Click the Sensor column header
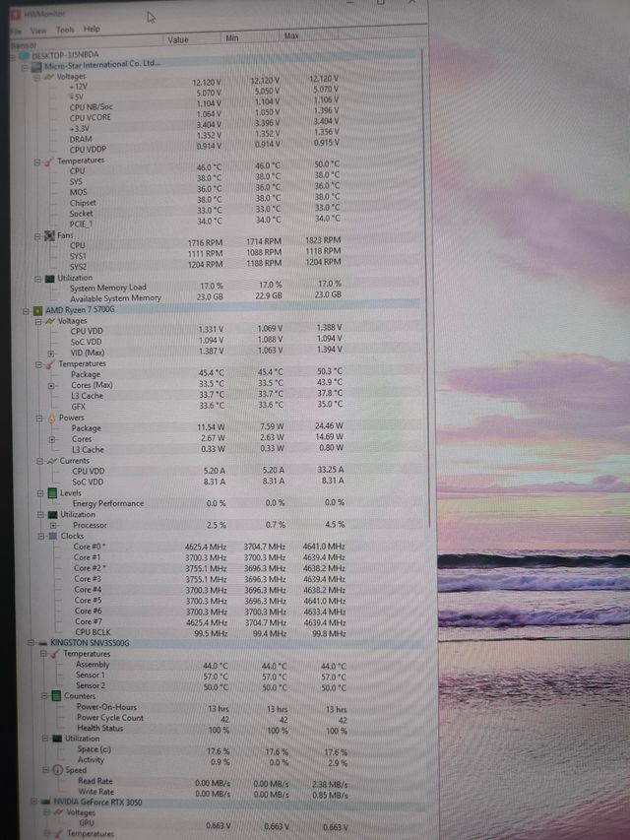This screenshot has height=840, width=630. click(86, 44)
